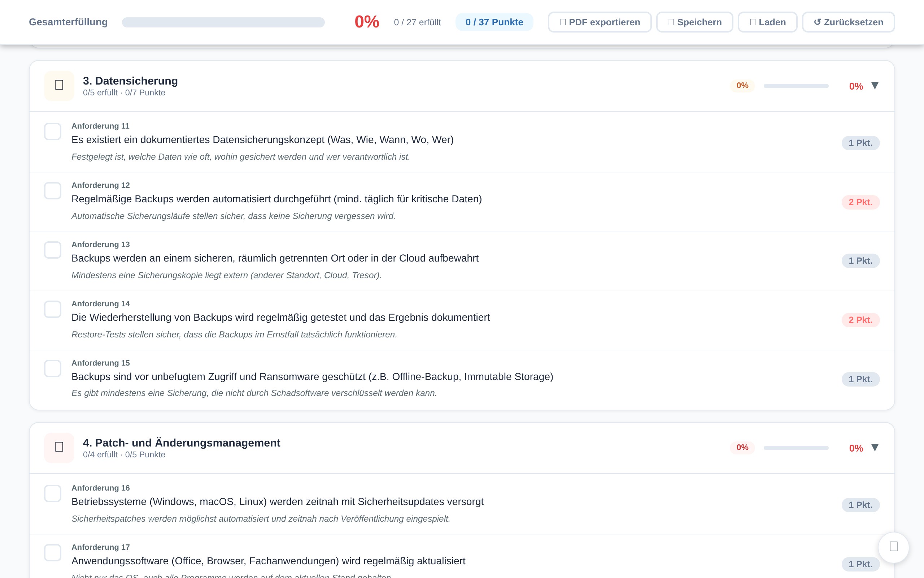This screenshot has width=924, height=578.
Task: Click the Speichern button
Action: click(x=694, y=22)
